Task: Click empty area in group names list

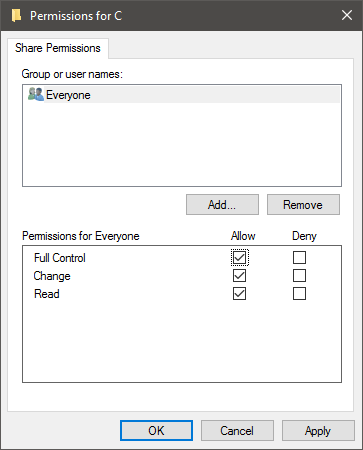Action: click(x=182, y=144)
